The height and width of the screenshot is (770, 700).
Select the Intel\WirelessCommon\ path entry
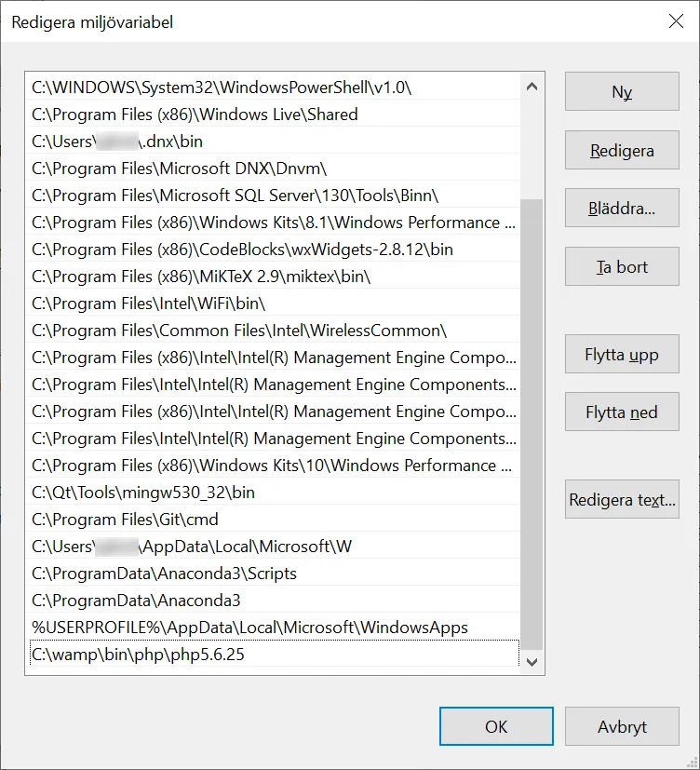273,331
